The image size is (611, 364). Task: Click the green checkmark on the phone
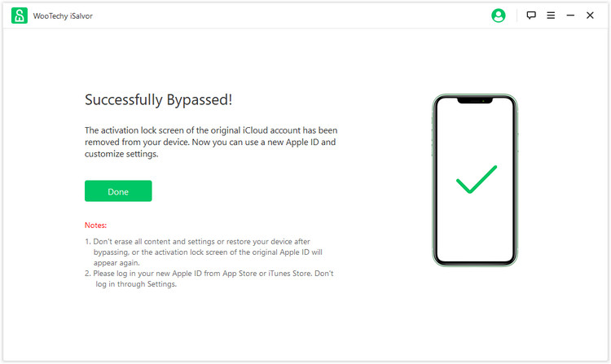coord(477,179)
